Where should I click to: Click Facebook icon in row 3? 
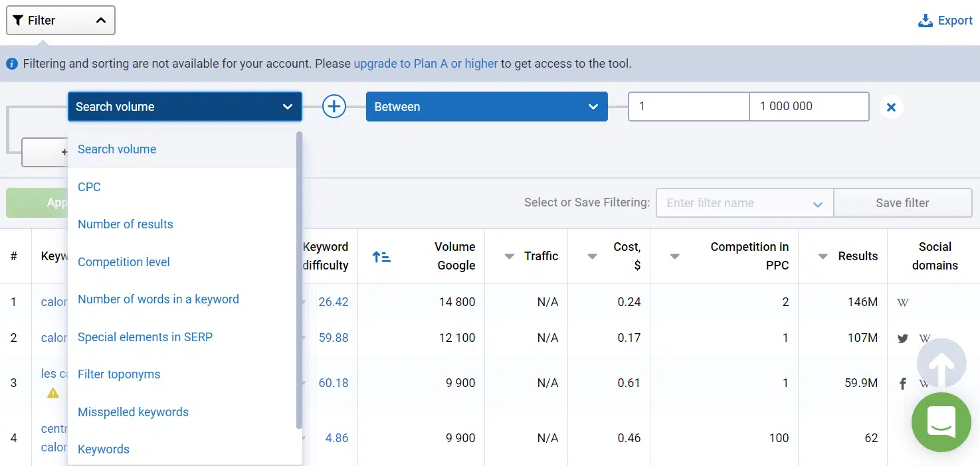tap(903, 384)
